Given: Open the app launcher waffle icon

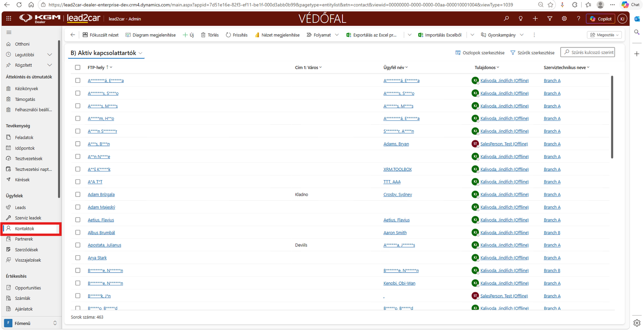Looking at the screenshot, I should (9, 18).
